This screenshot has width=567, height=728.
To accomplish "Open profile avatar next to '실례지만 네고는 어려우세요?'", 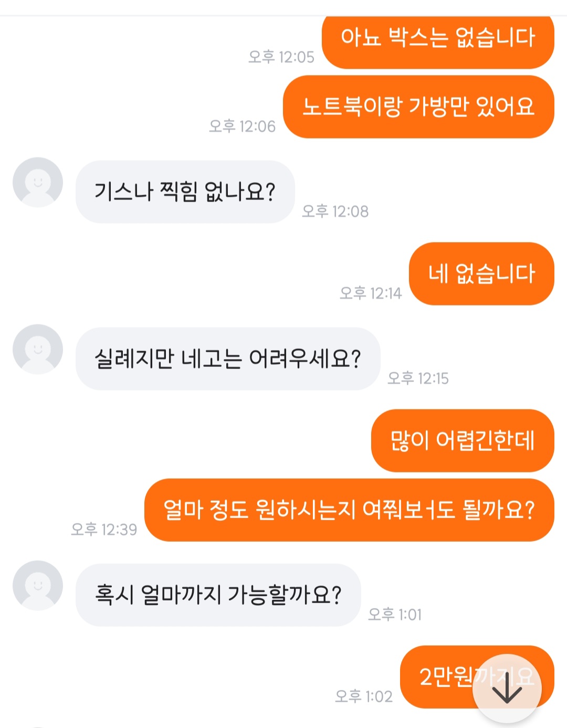I will (x=38, y=349).
